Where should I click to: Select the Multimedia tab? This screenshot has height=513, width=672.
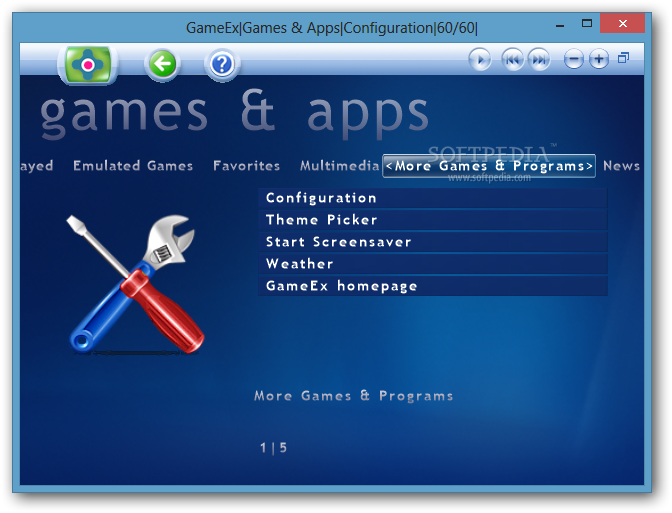[x=339, y=166]
